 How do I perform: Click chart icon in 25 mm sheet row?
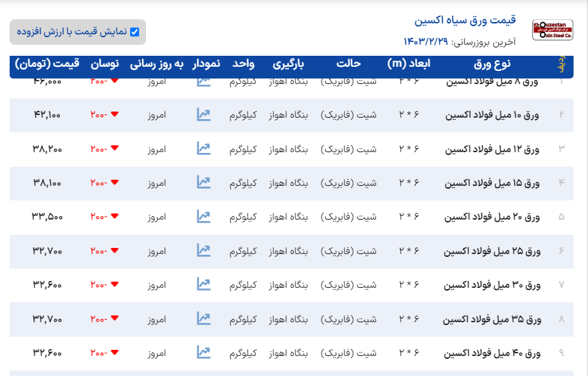tap(203, 250)
